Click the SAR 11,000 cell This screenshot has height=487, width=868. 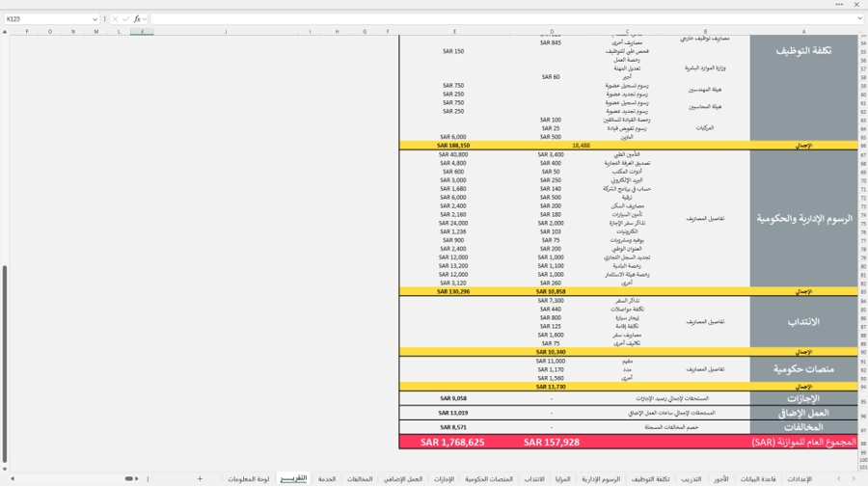pyautogui.click(x=551, y=361)
